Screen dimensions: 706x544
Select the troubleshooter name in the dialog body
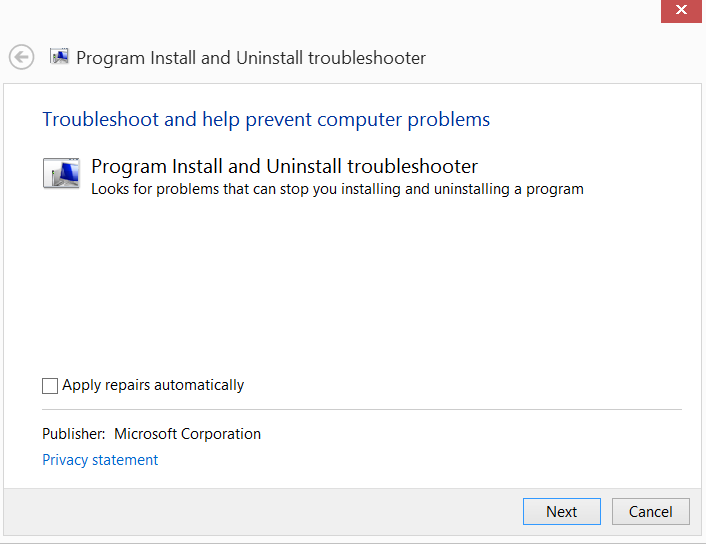[x=284, y=166]
